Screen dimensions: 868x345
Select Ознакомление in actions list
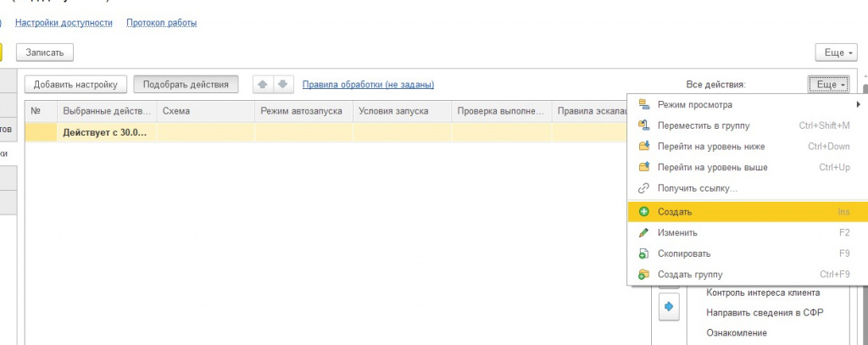(737, 333)
